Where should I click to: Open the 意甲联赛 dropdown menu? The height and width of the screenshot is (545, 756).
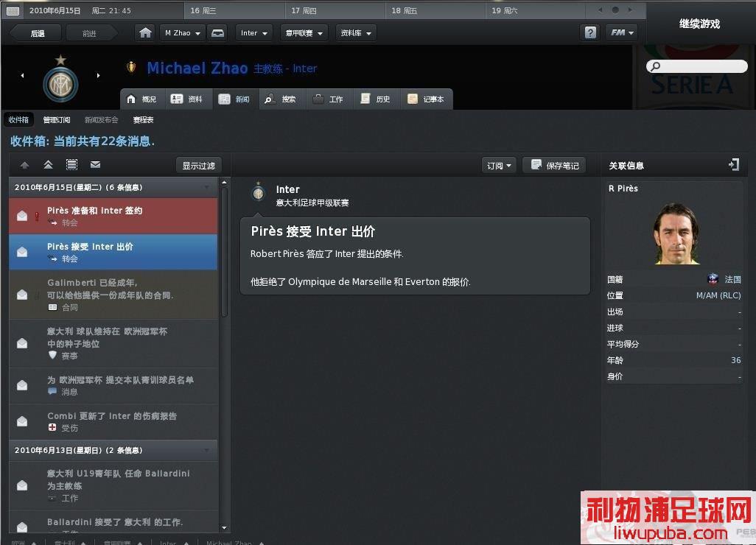pos(304,32)
